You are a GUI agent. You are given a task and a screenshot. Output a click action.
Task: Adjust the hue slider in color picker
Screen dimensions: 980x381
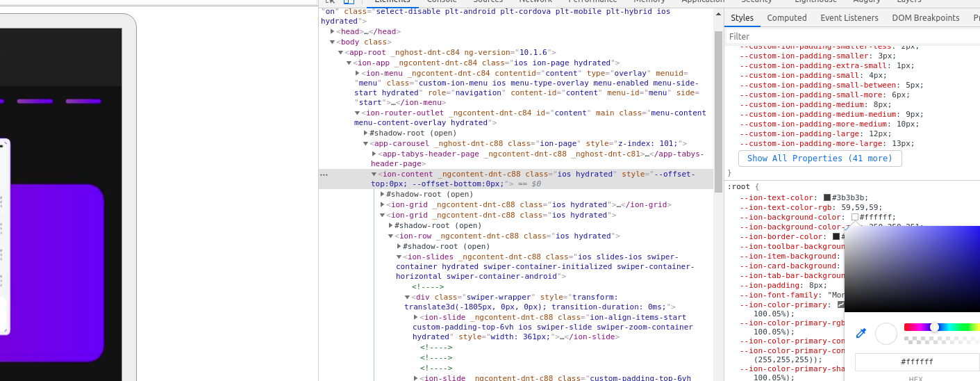pos(942,327)
